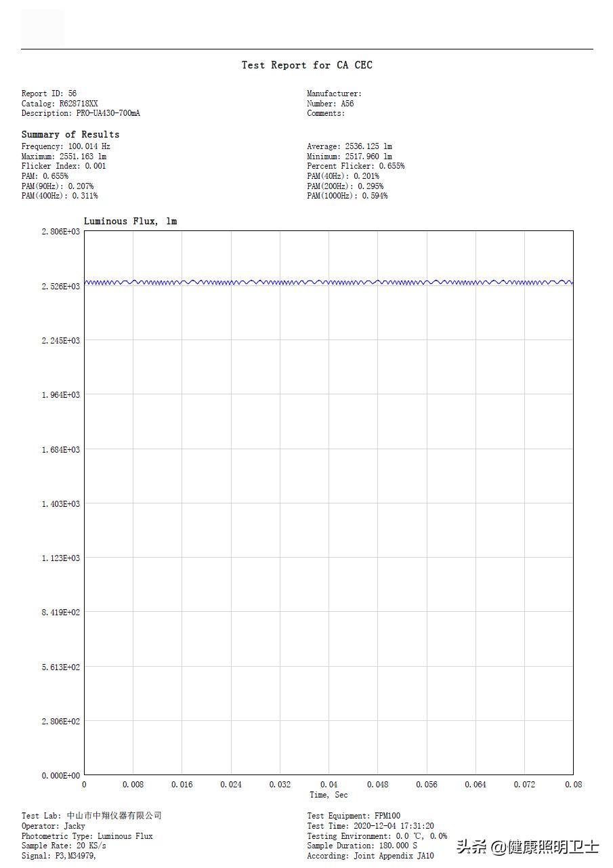Click the x-axis tick label 0.04
The width and height of the screenshot is (613, 868).
[x=329, y=785]
